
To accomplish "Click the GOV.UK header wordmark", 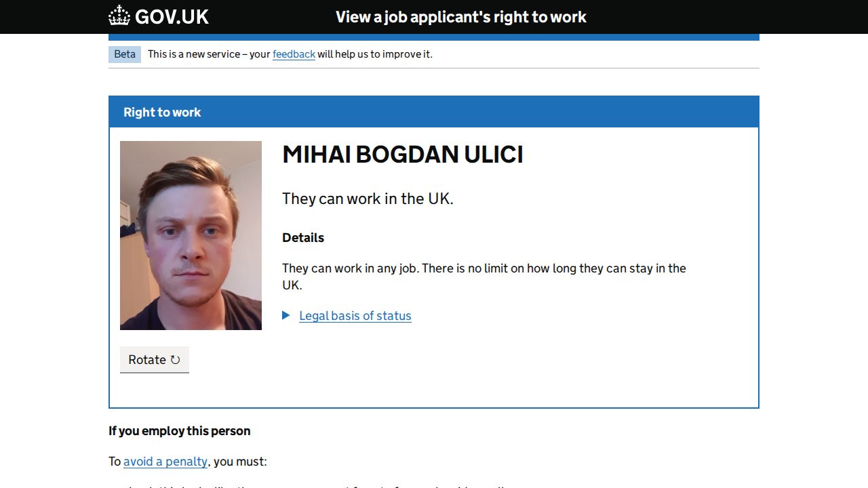I will click(x=172, y=17).
